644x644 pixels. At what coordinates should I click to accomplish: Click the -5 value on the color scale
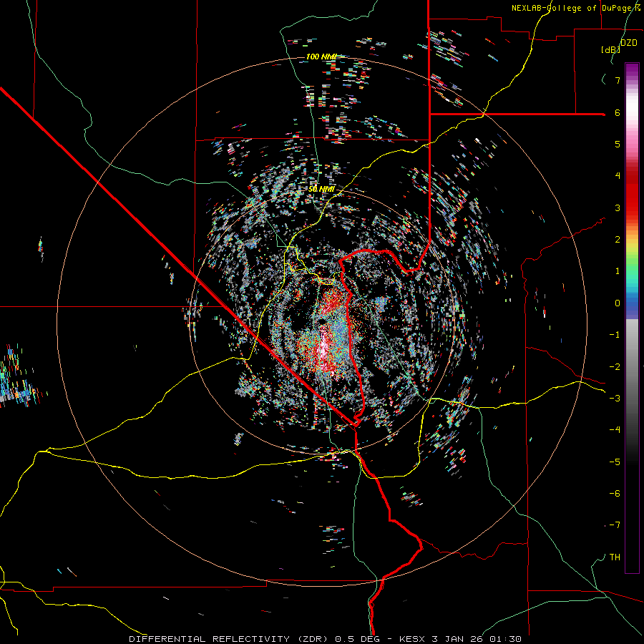615,462
